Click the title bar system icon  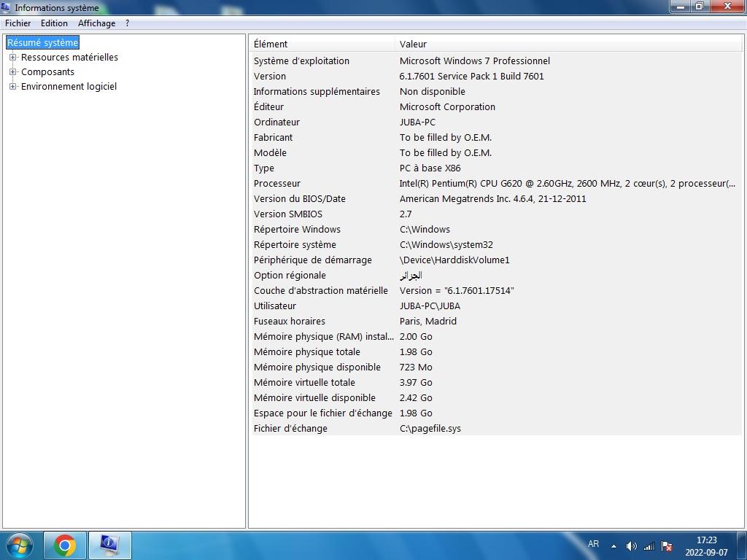pyautogui.click(x=6, y=7)
